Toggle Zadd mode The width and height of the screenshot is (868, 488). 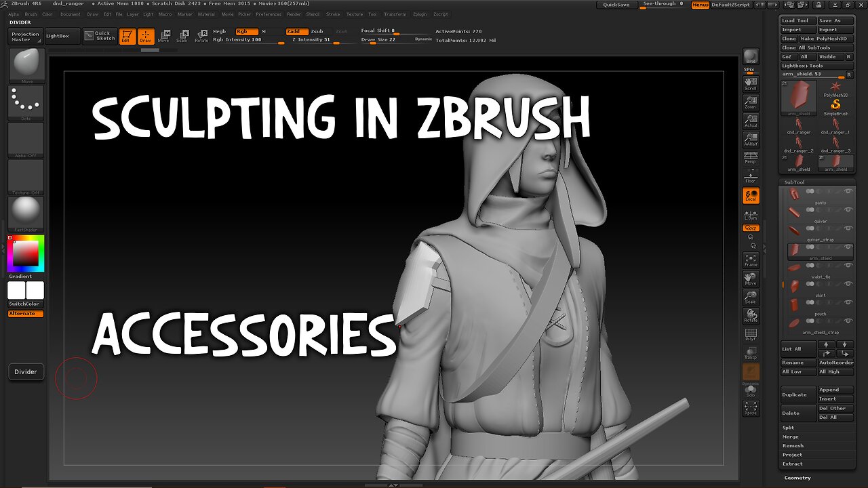point(296,32)
